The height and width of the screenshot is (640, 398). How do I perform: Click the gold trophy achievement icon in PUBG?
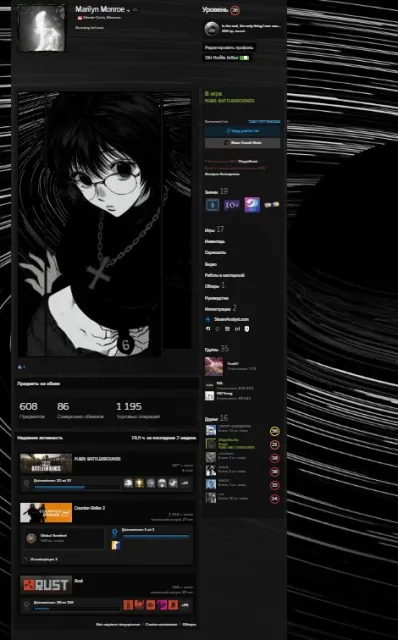(x=139, y=483)
